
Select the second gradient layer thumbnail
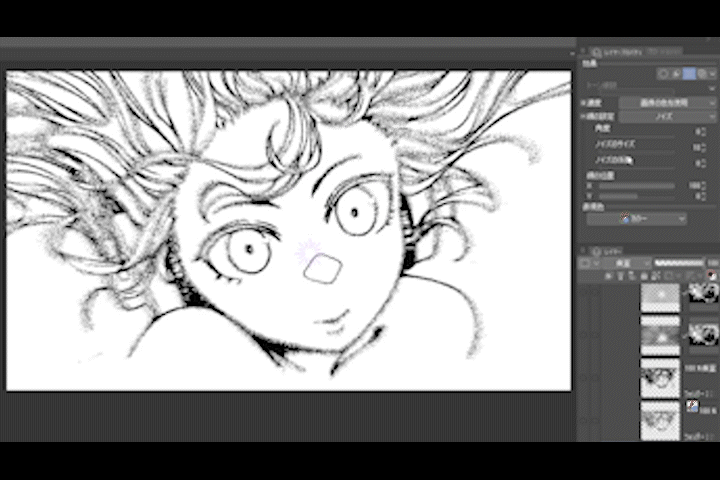[660, 337]
